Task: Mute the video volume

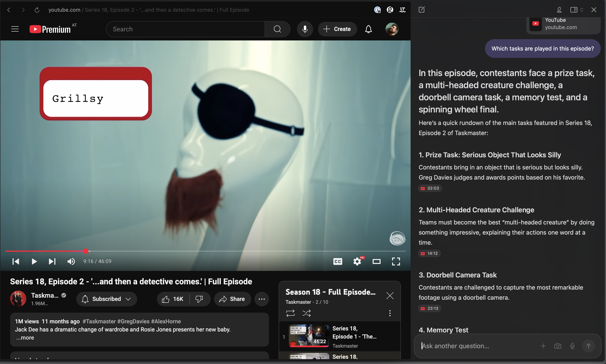Action: click(71, 261)
